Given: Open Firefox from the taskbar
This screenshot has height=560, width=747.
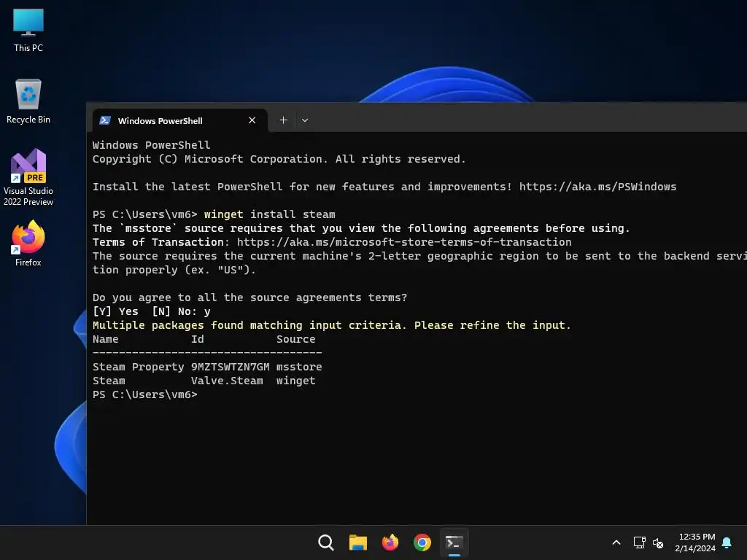Looking at the screenshot, I should 390,542.
